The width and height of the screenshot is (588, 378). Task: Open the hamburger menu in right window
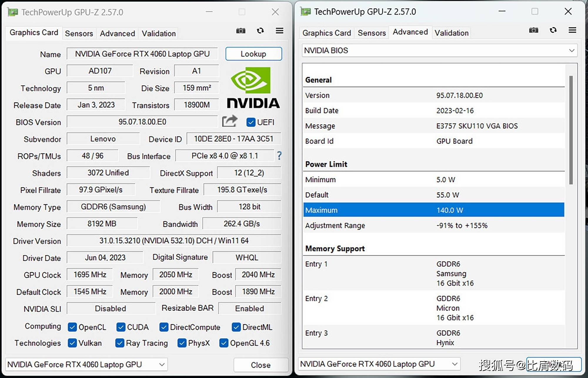click(x=572, y=30)
